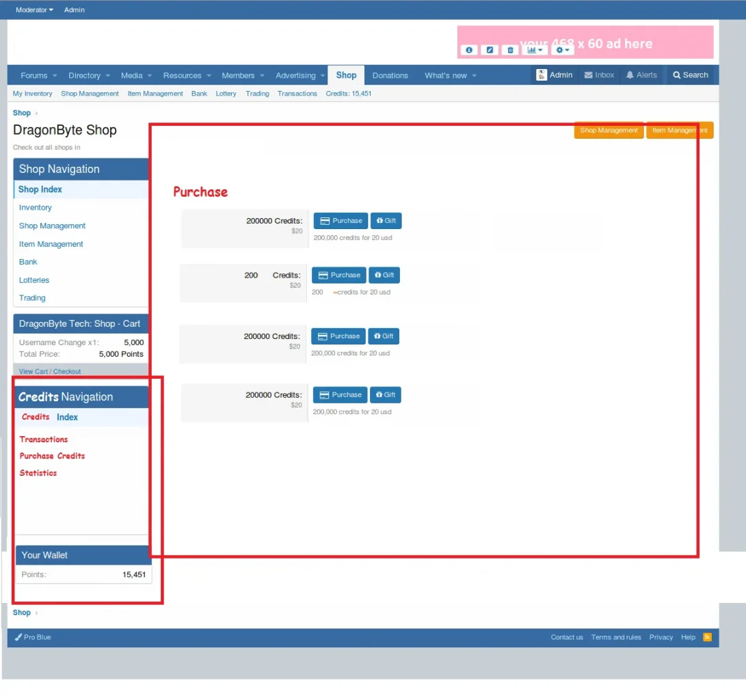Open the Moderator dropdown in the top bar
The height and width of the screenshot is (700, 746).
[34, 10]
